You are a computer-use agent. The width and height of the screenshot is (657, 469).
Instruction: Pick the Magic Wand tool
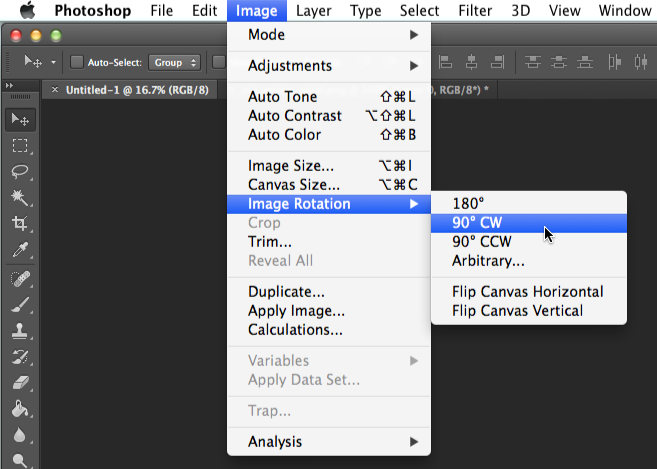tap(19, 198)
